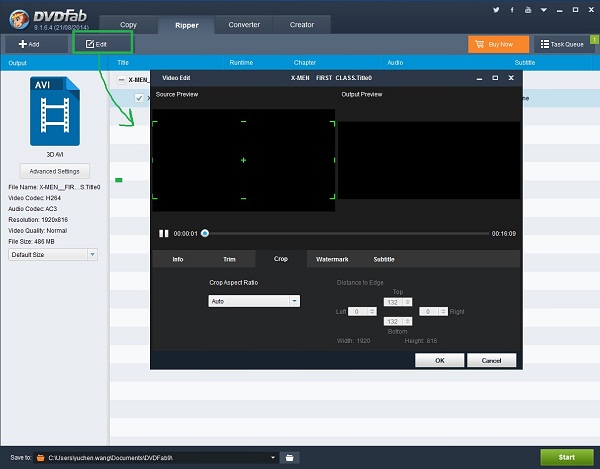The width and height of the screenshot is (600, 469).
Task: Confirm with the OK button
Action: pos(440,360)
